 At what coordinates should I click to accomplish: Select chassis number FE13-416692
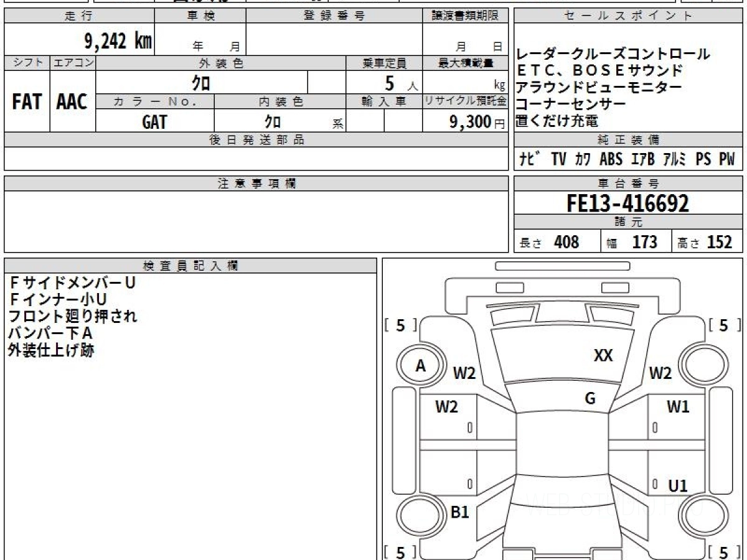tap(628, 203)
